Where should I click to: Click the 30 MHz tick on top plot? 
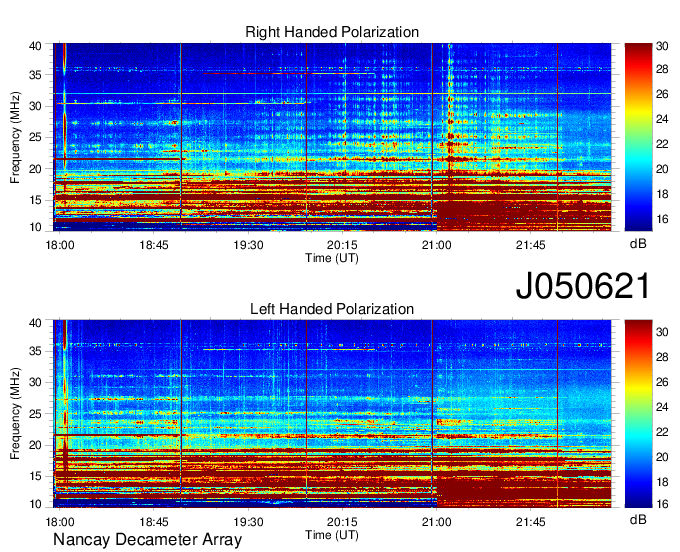(35, 107)
